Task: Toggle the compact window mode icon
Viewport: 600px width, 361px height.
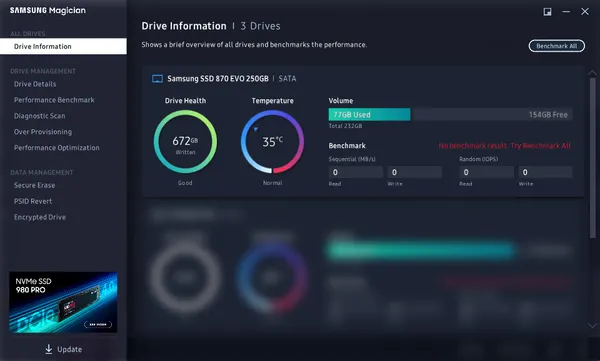Action: point(548,12)
